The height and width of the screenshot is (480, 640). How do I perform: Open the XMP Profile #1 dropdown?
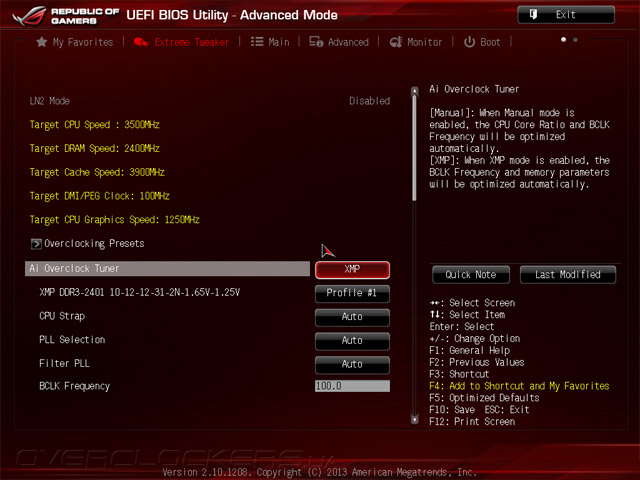point(352,293)
